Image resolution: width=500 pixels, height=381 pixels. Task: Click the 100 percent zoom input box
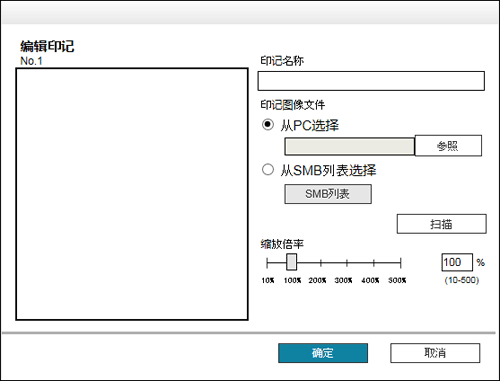[457, 262]
